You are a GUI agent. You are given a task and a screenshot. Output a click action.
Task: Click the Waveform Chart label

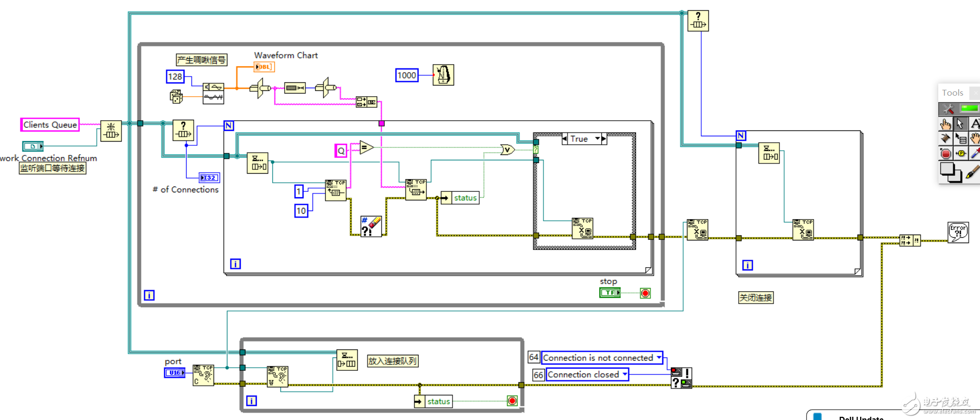pyautogui.click(x=286, y=55)
